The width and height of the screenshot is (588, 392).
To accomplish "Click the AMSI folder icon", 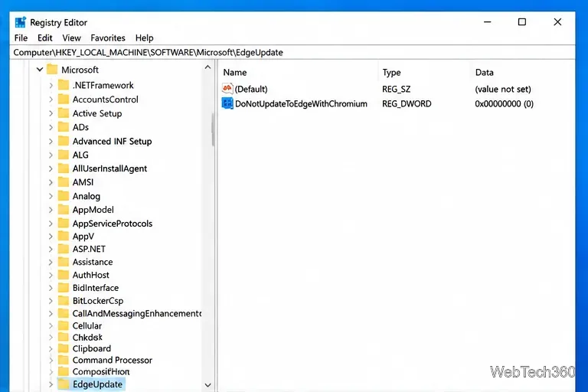I will tap(64, 182).
